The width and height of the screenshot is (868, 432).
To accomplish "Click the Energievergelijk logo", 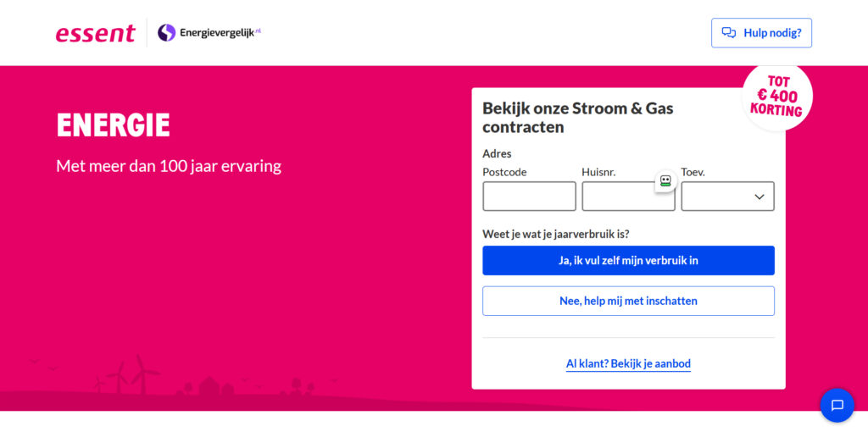I will (210, 33).
